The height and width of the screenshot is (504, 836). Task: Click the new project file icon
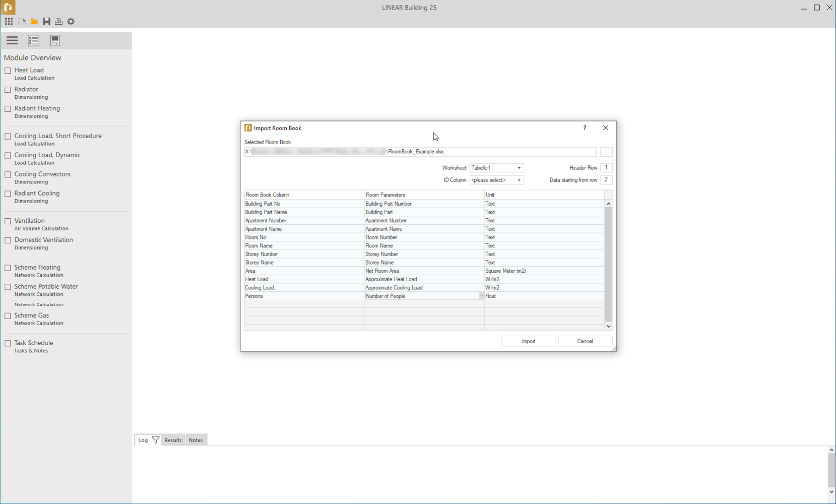click(22, 22)
